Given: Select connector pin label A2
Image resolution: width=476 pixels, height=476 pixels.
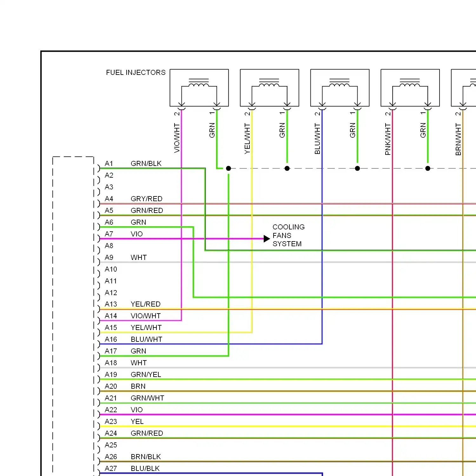Looking at the screenshot, I should click(x=109, y=175).
